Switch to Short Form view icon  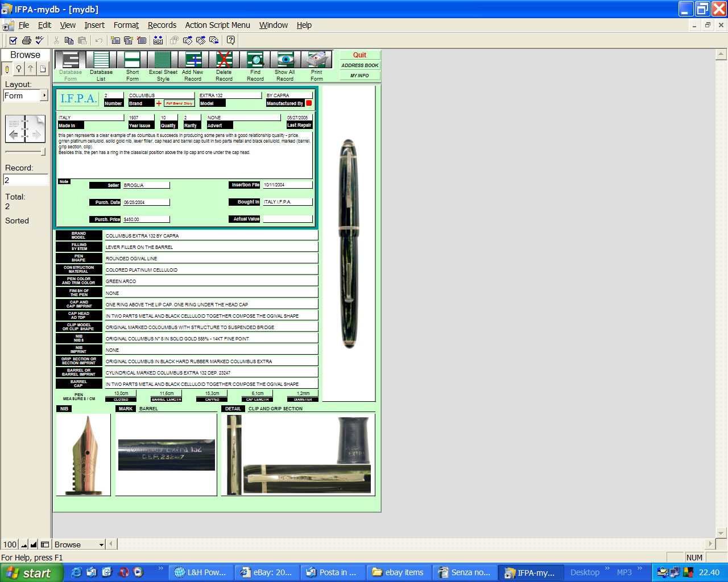coord(132,60)
